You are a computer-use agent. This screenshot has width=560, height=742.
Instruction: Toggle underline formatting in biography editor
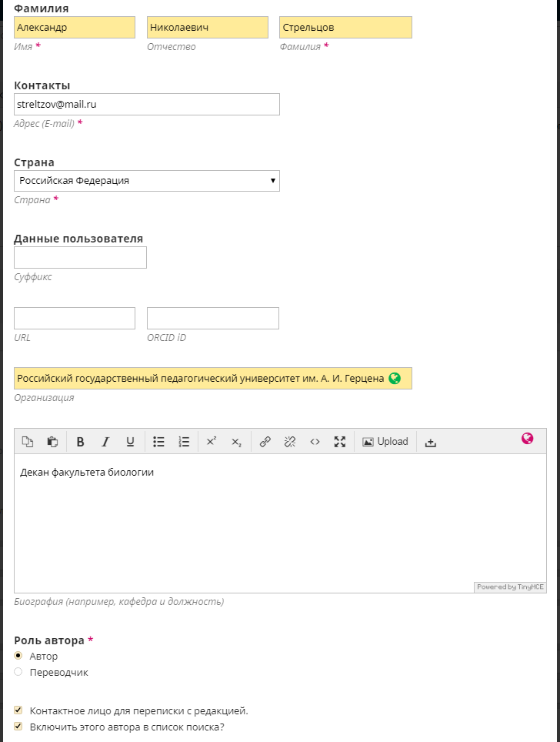(130, 442)
